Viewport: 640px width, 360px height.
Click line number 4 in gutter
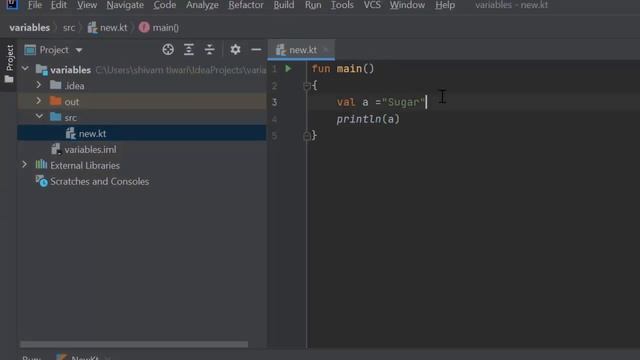coord(274,119)
